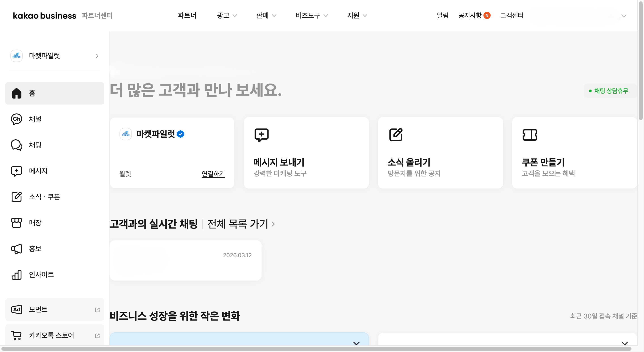644x352 pixels.
Task: Click the 소식 · 쿠폰 pencil icon
Action: point(17,197)
